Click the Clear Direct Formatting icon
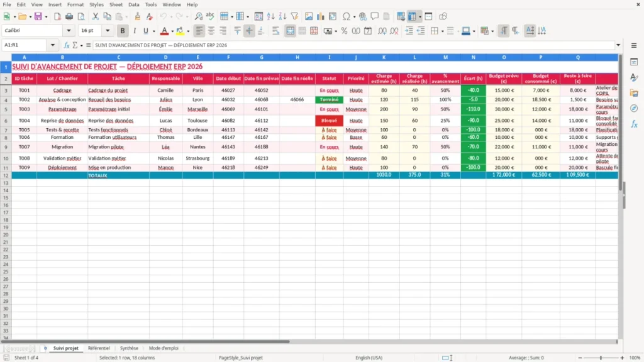Viewport: 644px width, 362px height. click(x=150, y=16)
